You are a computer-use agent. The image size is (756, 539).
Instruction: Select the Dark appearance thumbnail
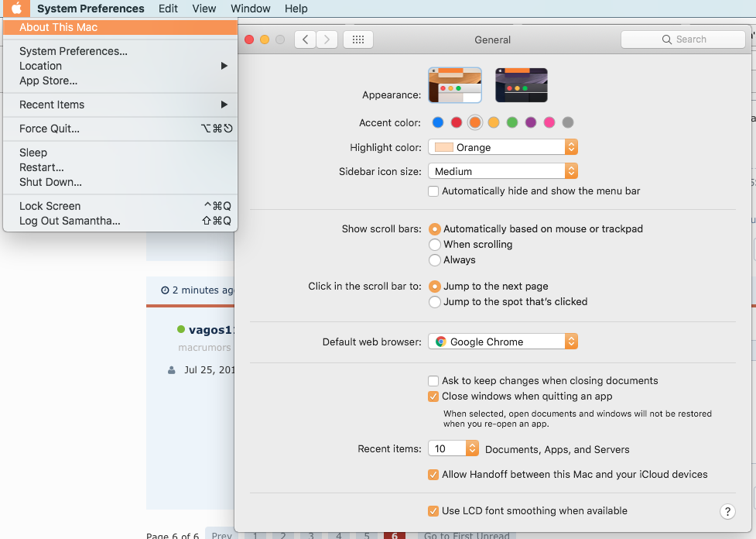[x=522, y=85]
